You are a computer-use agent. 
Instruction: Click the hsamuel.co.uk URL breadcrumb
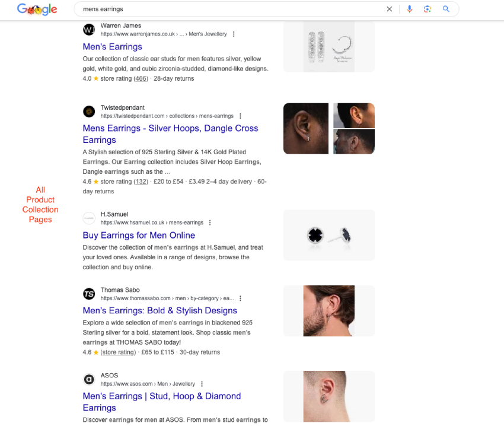[152, 222]
